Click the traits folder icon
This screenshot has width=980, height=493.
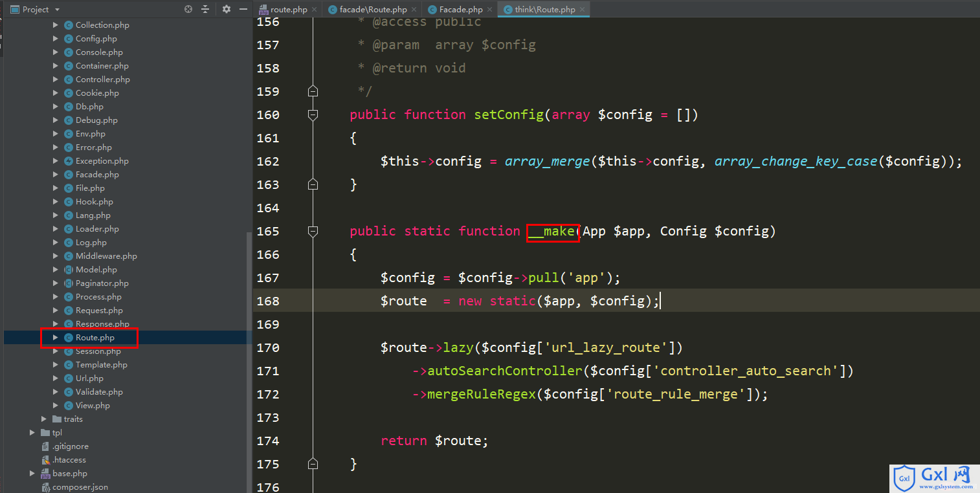pyautogui.click(x=57, y=419)
